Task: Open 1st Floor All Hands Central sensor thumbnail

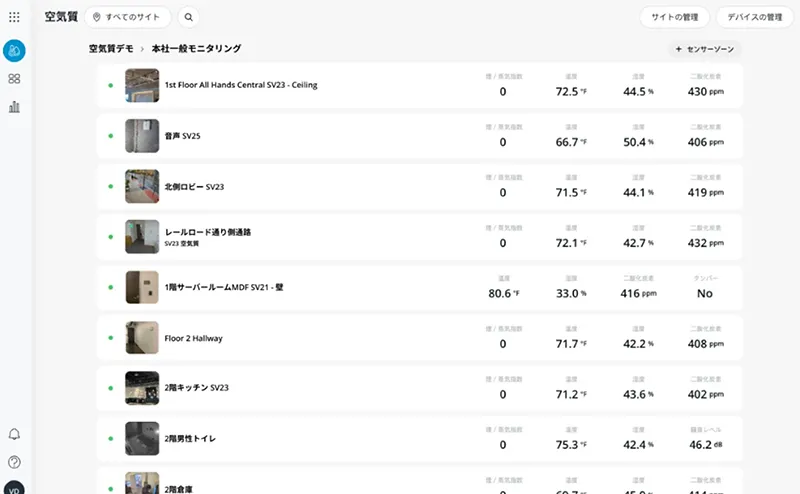Action: (x=142, y=85)
